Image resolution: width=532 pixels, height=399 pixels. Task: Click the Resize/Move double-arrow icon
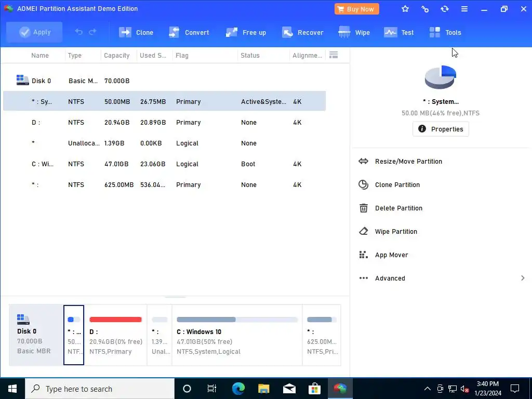[363, 161]
